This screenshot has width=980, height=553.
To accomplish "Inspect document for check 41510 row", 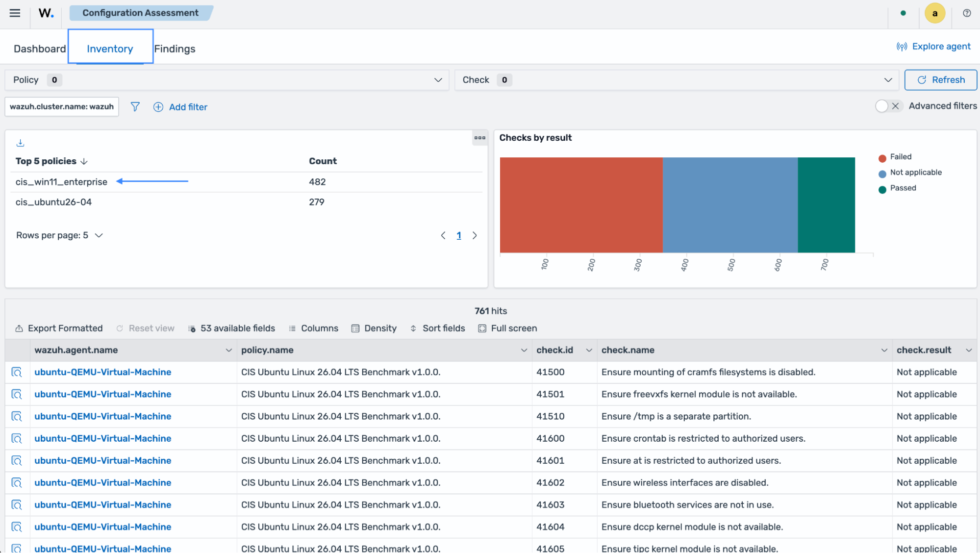I will [x=17, y=416].
